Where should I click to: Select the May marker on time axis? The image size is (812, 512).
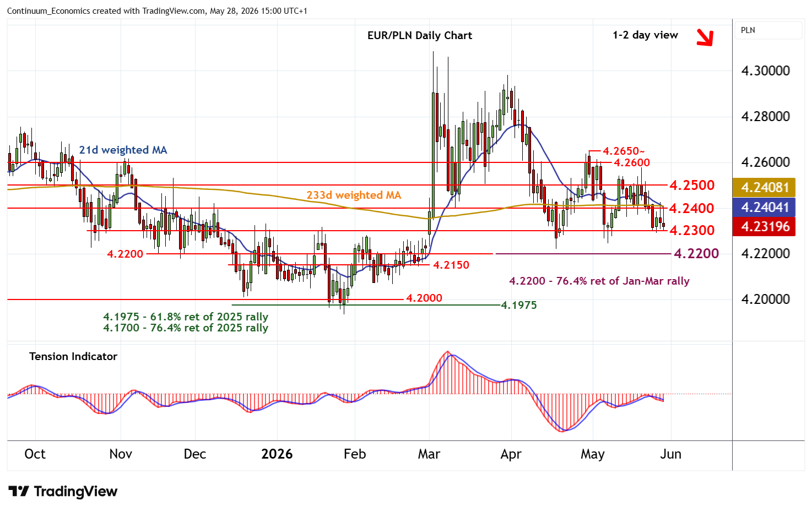tap(593, 455)
